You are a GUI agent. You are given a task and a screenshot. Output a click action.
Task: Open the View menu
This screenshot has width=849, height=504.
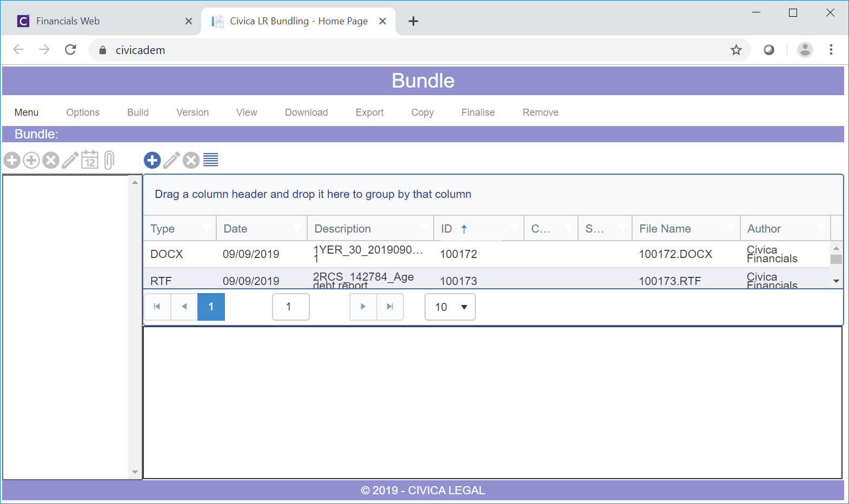pyautogui.click(x=247, y=112)
